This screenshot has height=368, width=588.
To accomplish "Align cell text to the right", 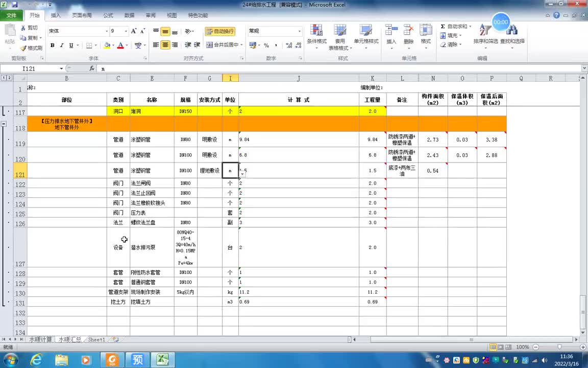I will pyautogui.click(x=175, y=45).
